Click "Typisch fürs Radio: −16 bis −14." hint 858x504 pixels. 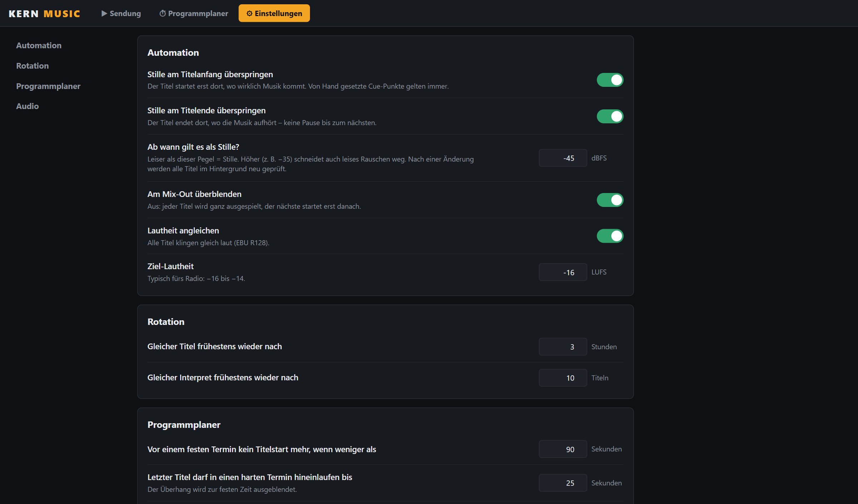(x=196, y=278)
